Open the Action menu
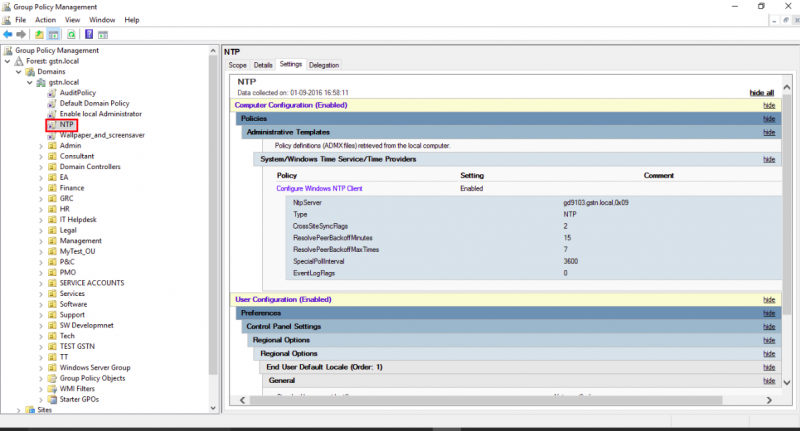 (45, 20)
